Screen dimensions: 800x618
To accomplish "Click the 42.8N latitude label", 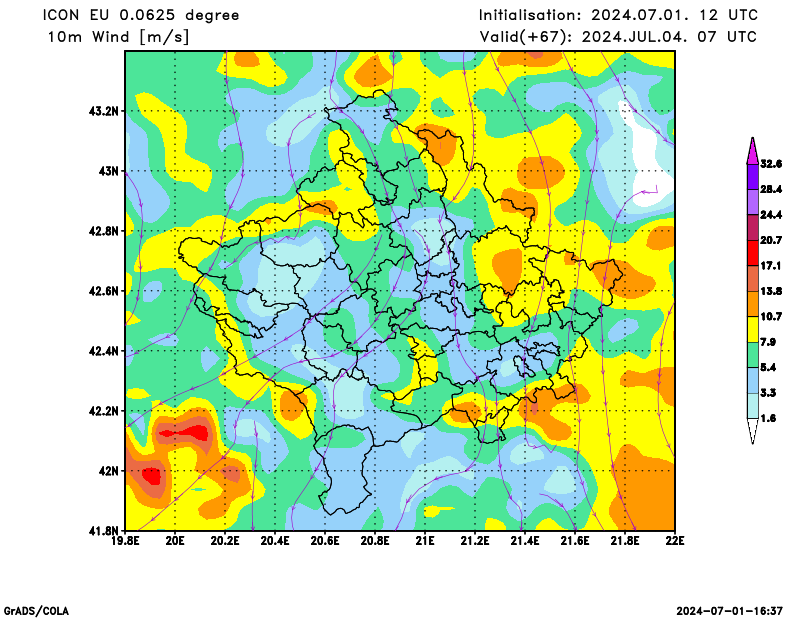I will point(104,231).
